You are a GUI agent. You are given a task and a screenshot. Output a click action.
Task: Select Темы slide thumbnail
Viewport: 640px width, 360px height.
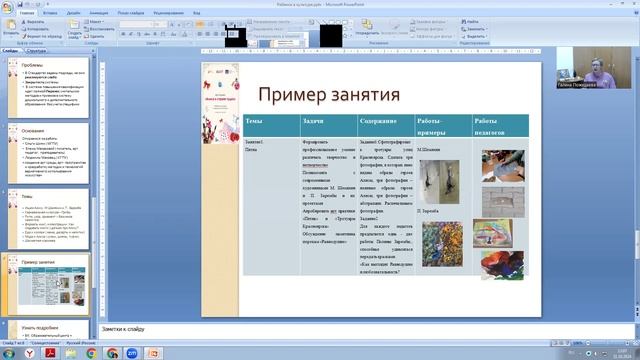click(x=48, y=219)
